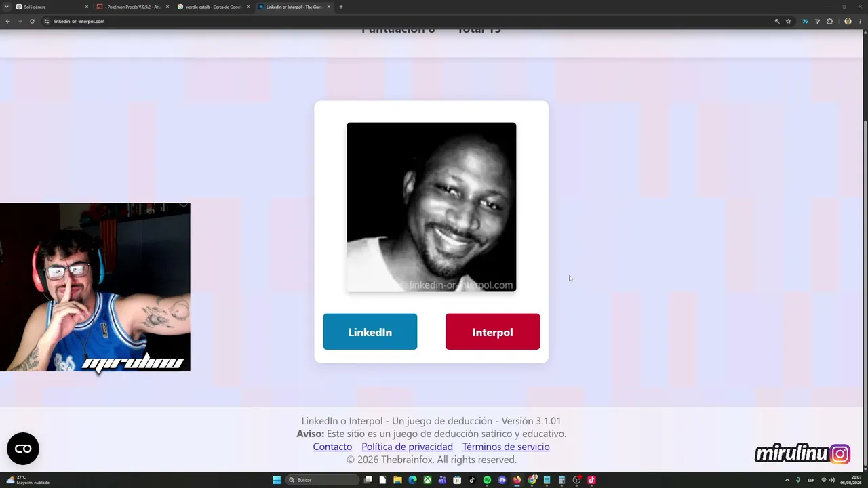The height and width of the screenshot is (488, 868).
Task: Open the Windows Start menu
Action: click(277, 480)
